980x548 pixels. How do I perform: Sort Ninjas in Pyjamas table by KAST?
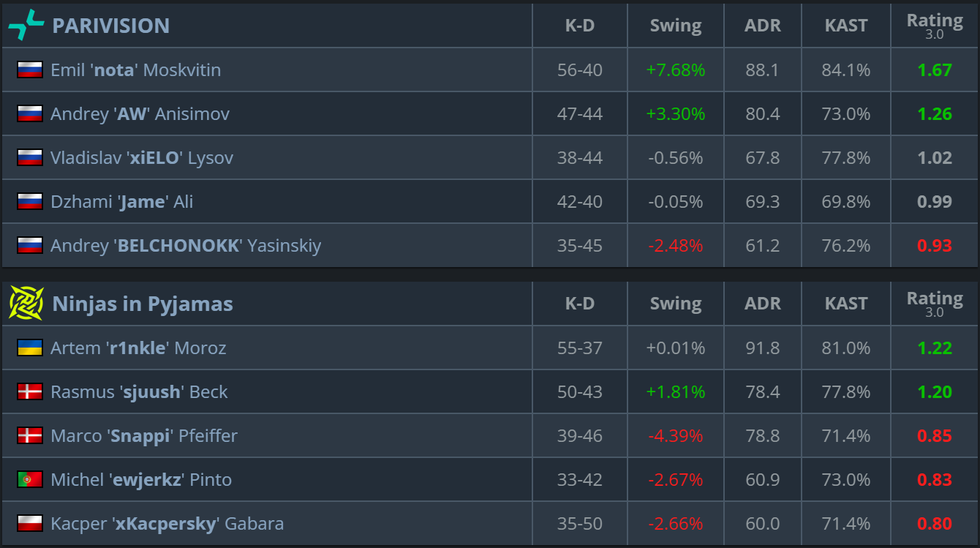point(846,304)
